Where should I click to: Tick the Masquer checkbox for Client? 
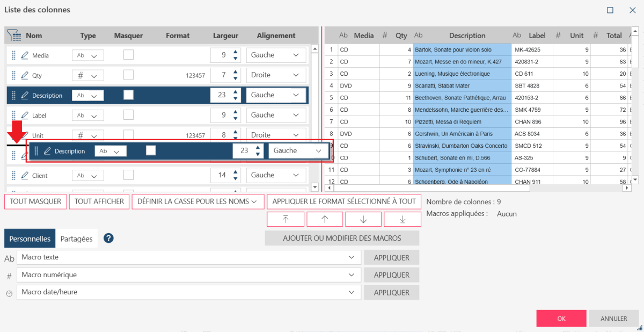[128, 175]
